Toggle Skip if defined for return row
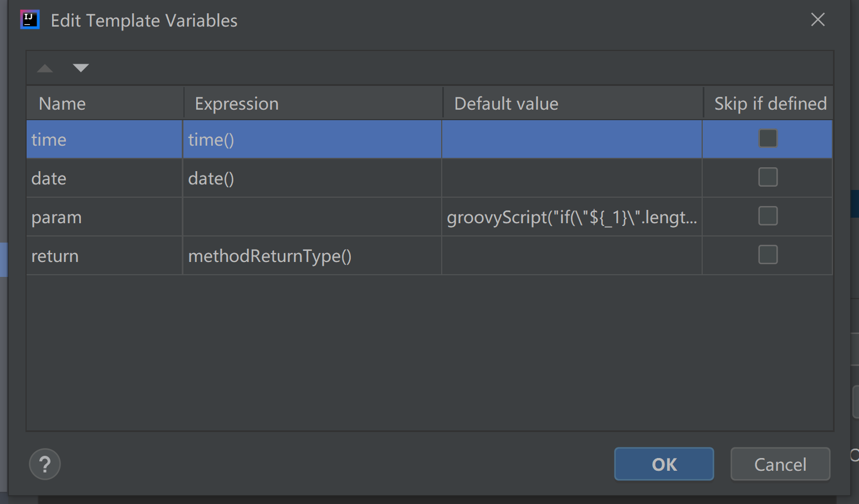This screenshot has width=859, height=504. tap(768, 255)
